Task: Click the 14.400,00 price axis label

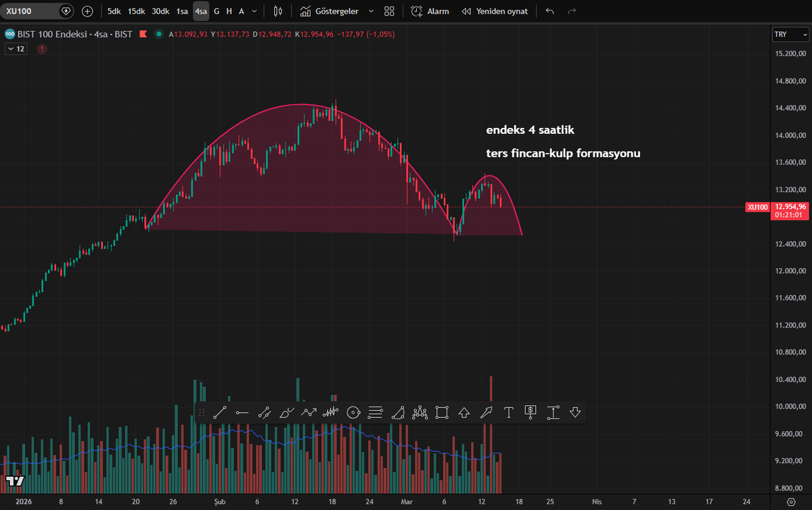Action: pos(790,108)
